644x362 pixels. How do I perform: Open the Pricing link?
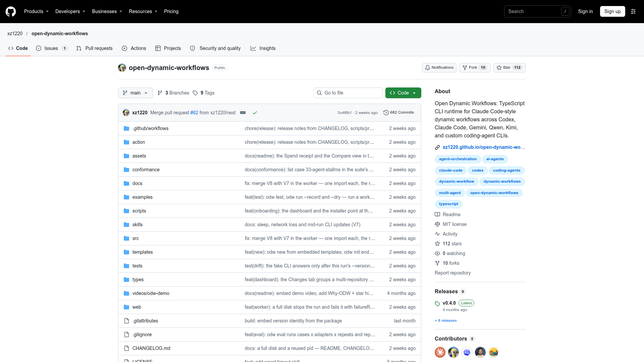tap(171, 11)
